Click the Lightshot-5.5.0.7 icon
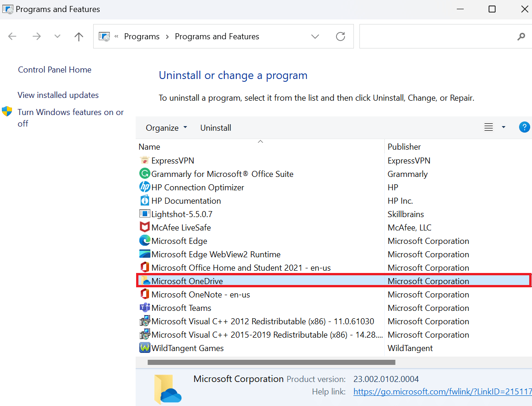Screen dimensions: 532x406 pos(144,214)
